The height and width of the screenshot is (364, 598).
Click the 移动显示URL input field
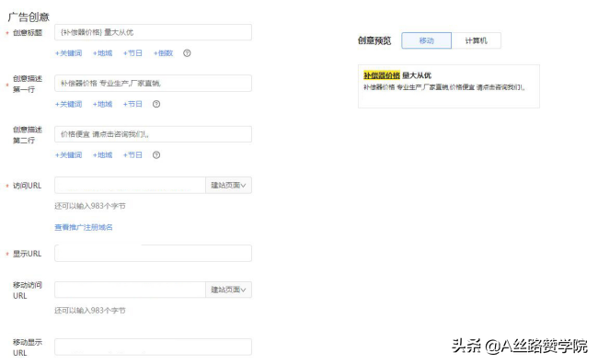(153, 347)
